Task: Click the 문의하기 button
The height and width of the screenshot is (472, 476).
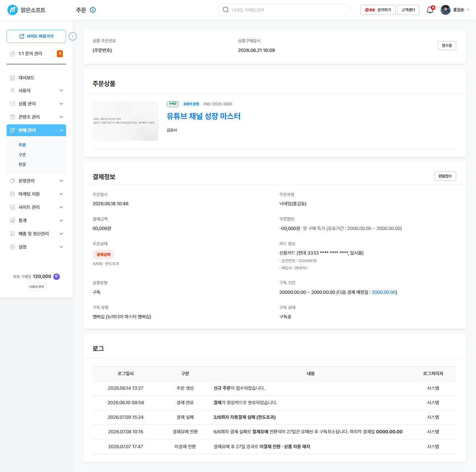Action: (x=378, y=10)
